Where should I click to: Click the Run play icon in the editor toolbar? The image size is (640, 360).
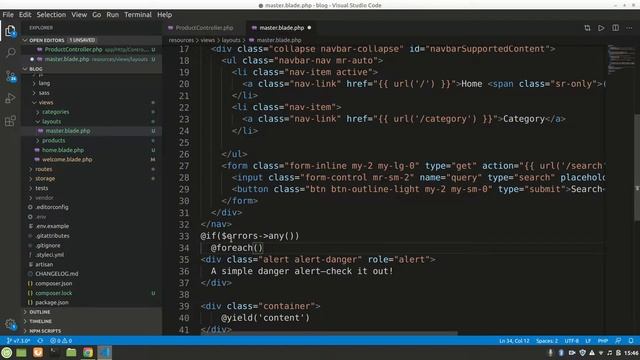pyautogui.click(x=601, y=28)
